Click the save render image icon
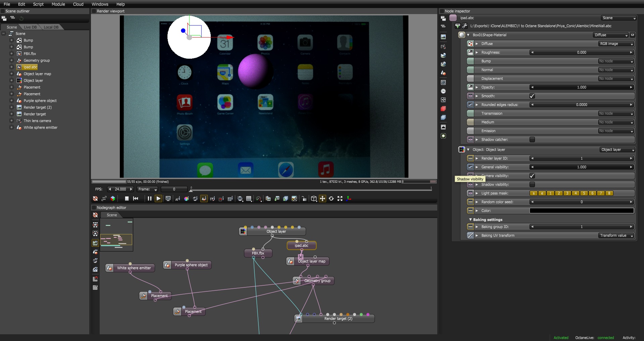644x341 pixels. pyautogui.click(x=277, y=199)
